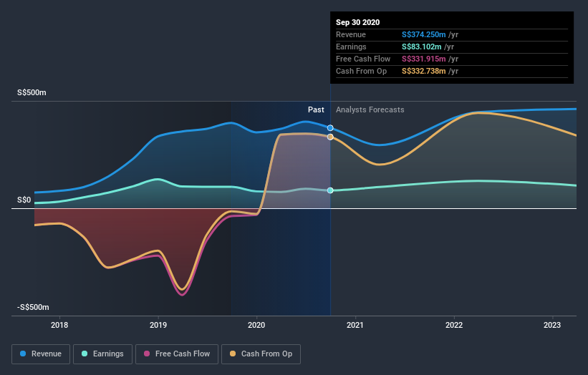Click the S$0 y-axis label
Image resolution: width=588 pixels, height=375 pixels.
(x=24, y=200)
